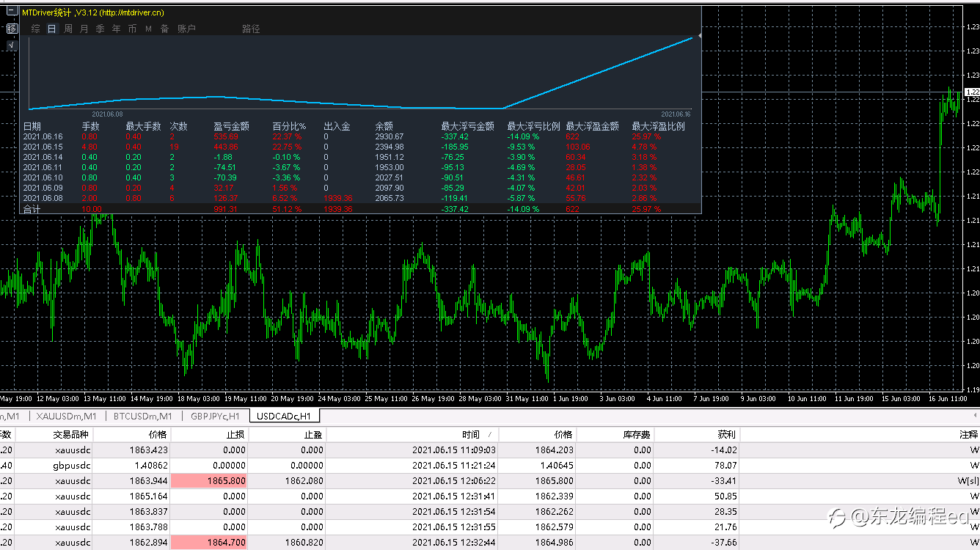This screenshot has width=980, height=550.
Task: Click the 合计 totals row label
Action: pos(32,209)
